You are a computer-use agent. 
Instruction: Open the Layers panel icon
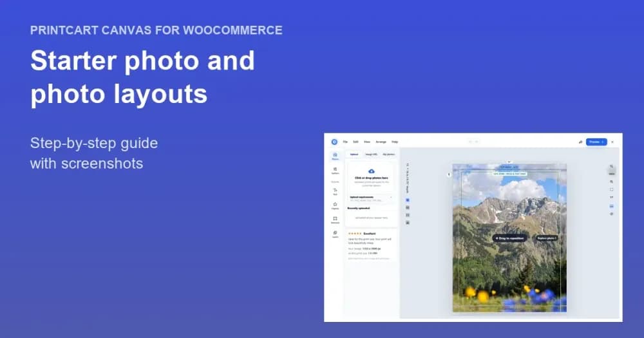[x=335, y=234]
